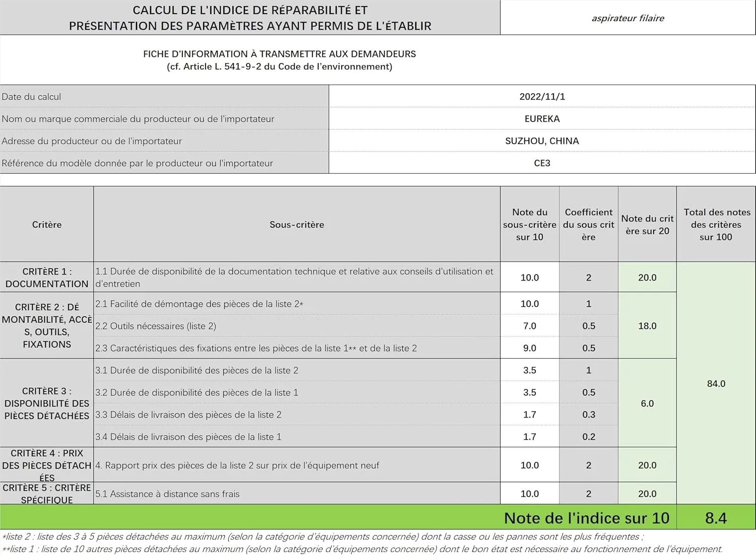
Task: Click the 'CRITÈRE 1 : DOCUMENTATION' cell
Action: (47, 277)
